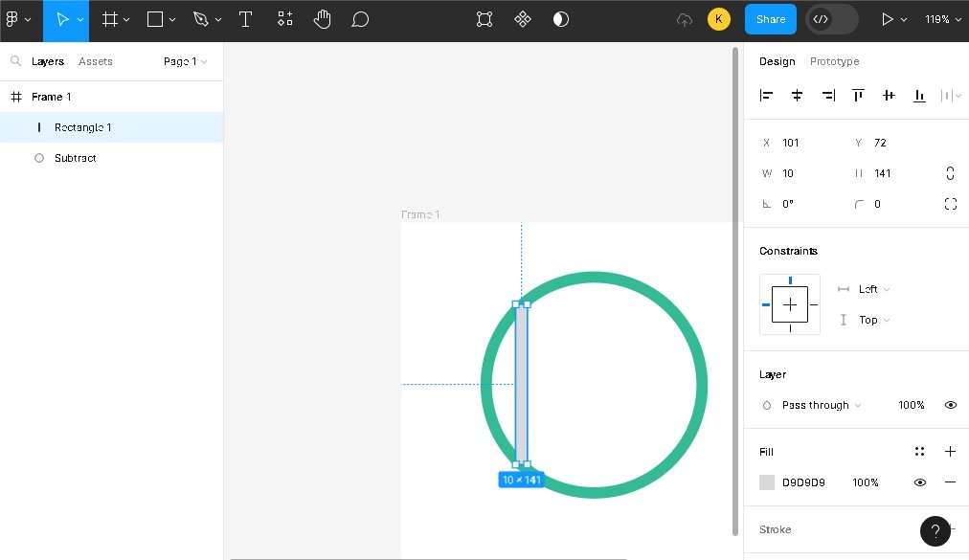Viewport: 969px width, 560px height.
Task: Open the Assets tab
Action: [x=96, y=61]
